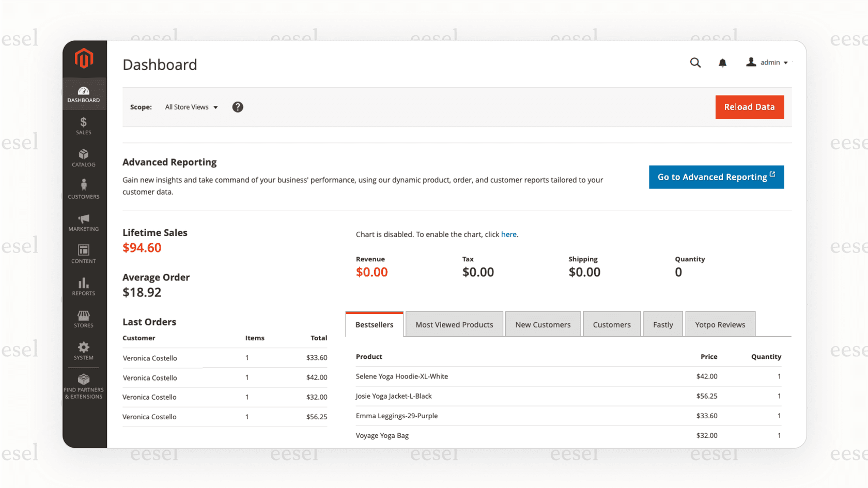The height and width of the screenshot is (488, 868).
Task: Open the Content section
Action: [83, 254]
